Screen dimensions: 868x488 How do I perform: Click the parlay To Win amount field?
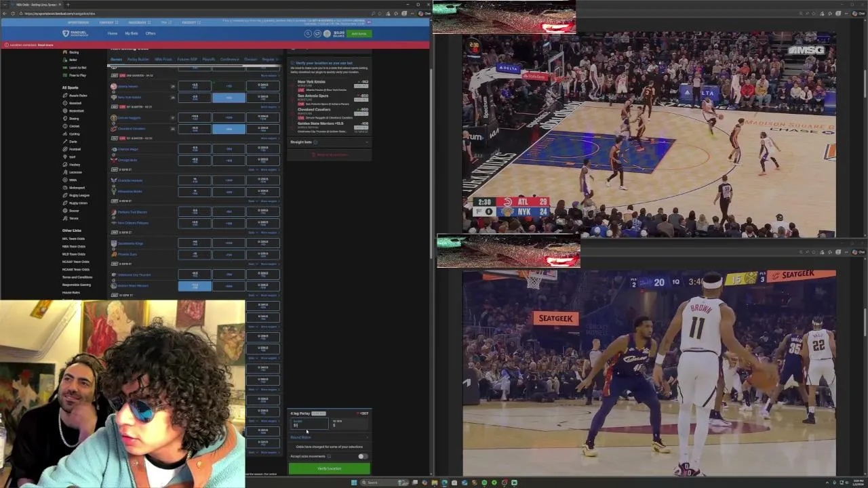click(x=351, y=424)
